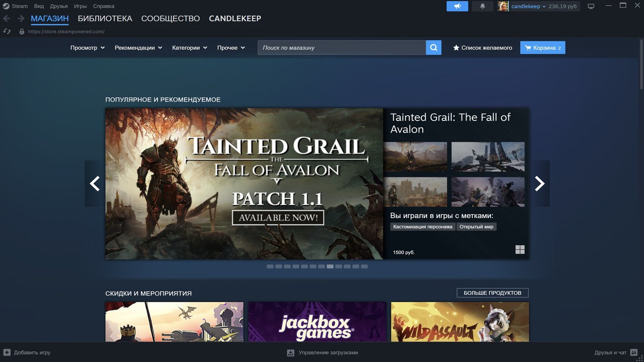Expand the Просмотр dropdown
Viewport: 644px width, 362px height.
point(87,48)
